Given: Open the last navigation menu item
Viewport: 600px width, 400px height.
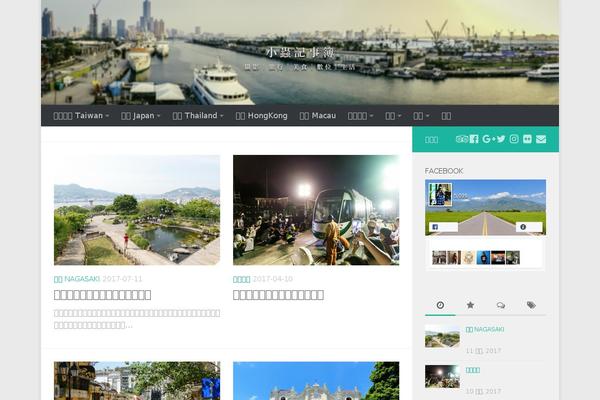Looking at the screenshot, I should [x=446, y=116].
